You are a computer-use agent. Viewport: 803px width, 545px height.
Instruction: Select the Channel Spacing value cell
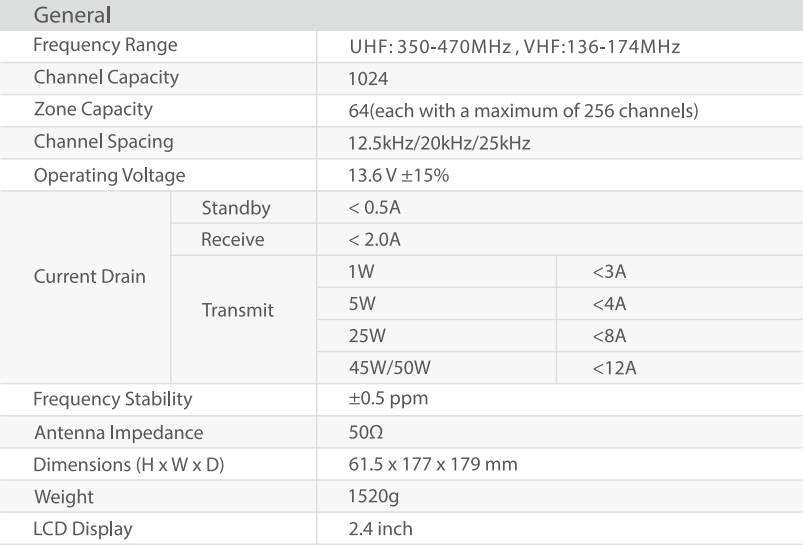point(438,143)
